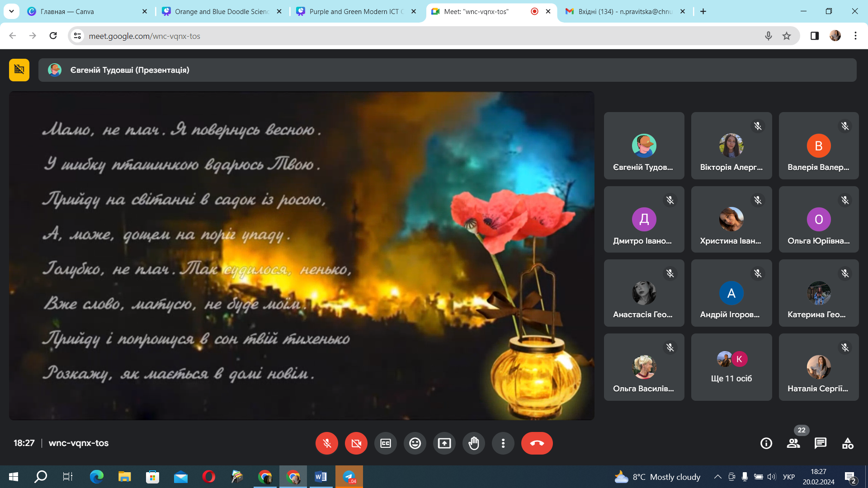
Task: Open the Chrome three-dot menu
Action: pos(855,36)
